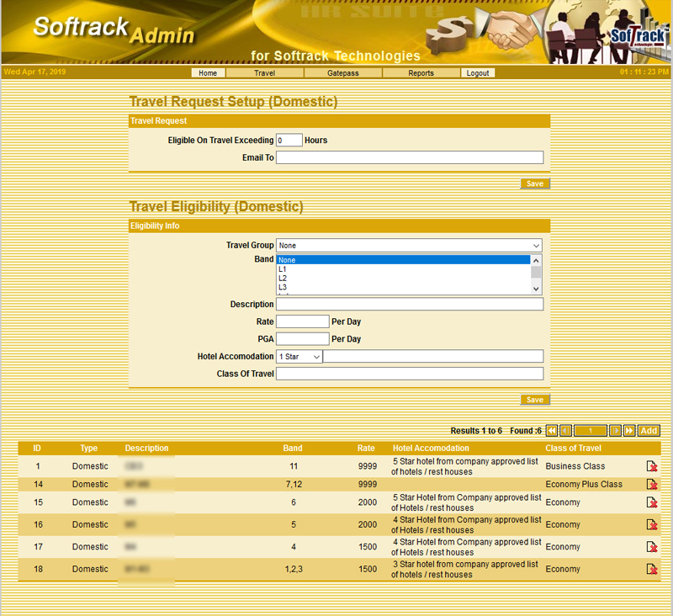Jump to the last results page

point(629,431)
